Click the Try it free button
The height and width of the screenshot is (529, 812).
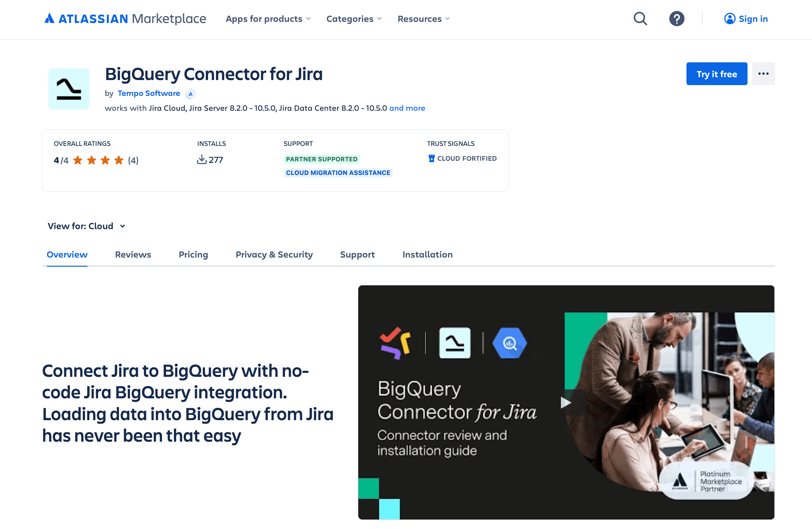pyautogui.click(x=717, y=73)
